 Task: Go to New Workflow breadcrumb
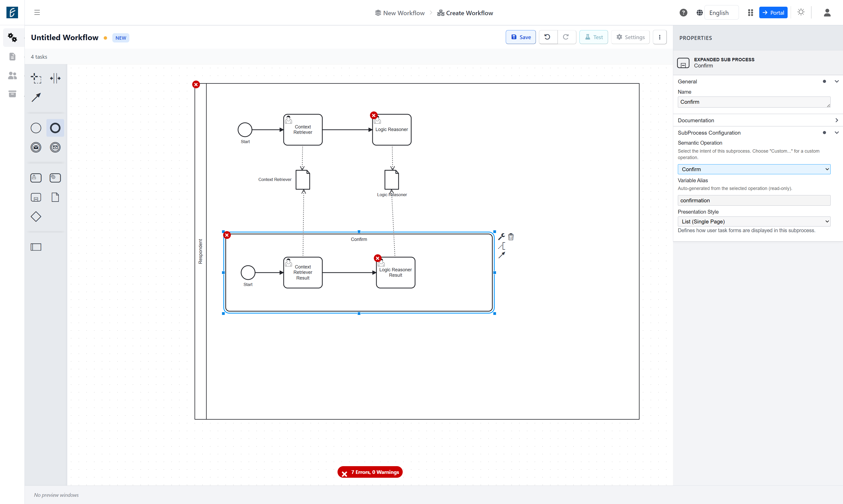[400, 13]
